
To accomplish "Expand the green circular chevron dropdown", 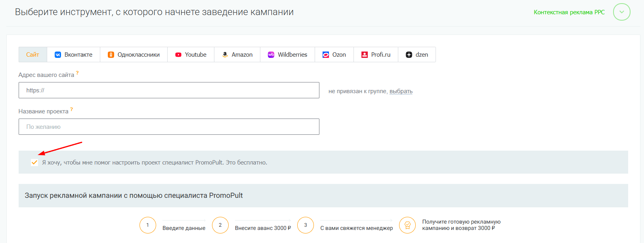I will (x=621, y=12).
